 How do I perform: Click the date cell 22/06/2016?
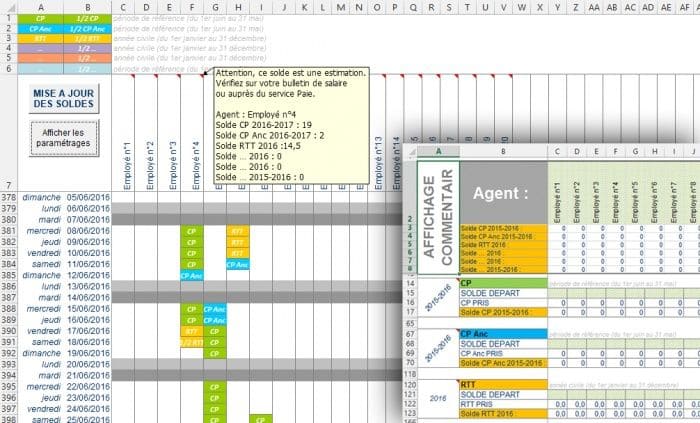88,386
